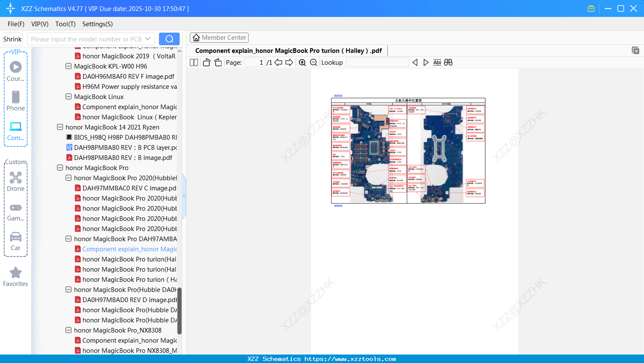The width and height of the screenshot is (644, 363).
Task: Open Component explain file under MagicBook Linux
Action: pyautogui.click(x=126, y=107)
